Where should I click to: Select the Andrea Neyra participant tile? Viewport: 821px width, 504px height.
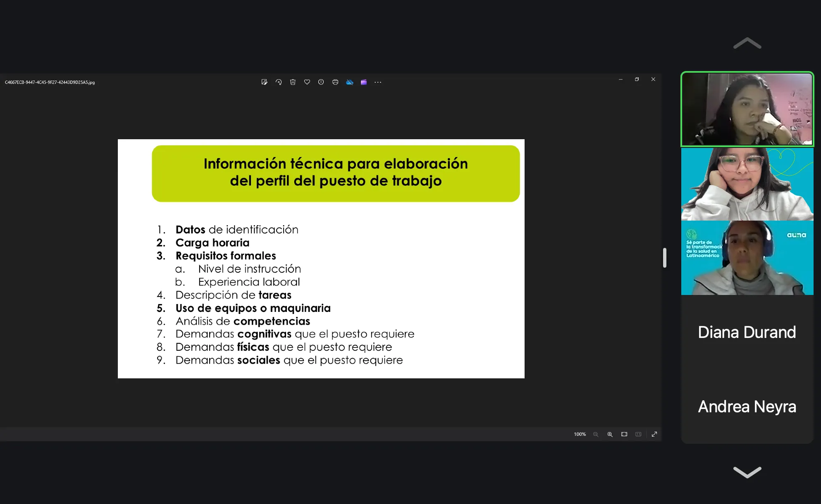point(747,407)
